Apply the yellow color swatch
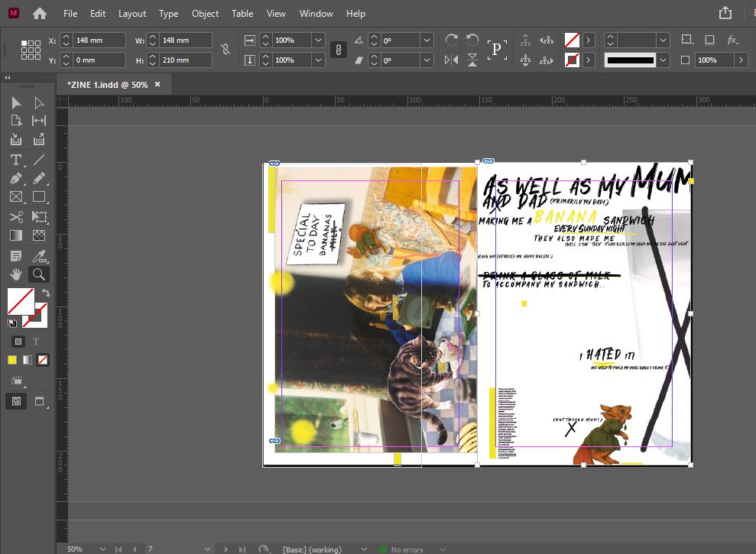This screenshot has width=756, height=554. pos(12,360)
